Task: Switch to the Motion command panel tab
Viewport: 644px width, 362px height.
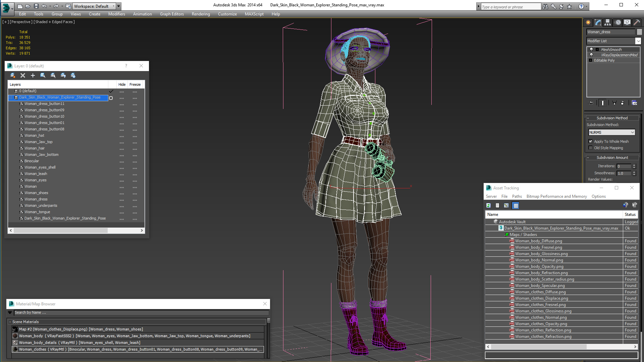Action: pos(618,22)
